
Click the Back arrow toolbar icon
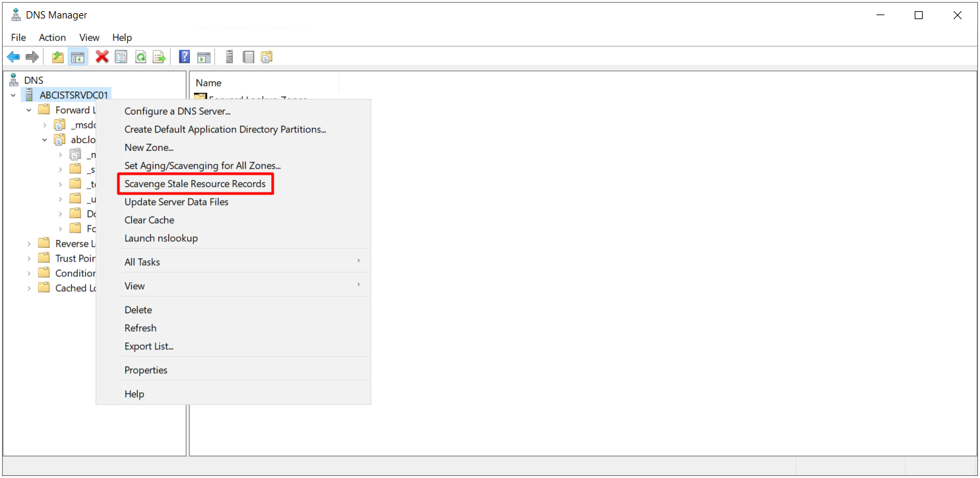click(x=13, y=57)
